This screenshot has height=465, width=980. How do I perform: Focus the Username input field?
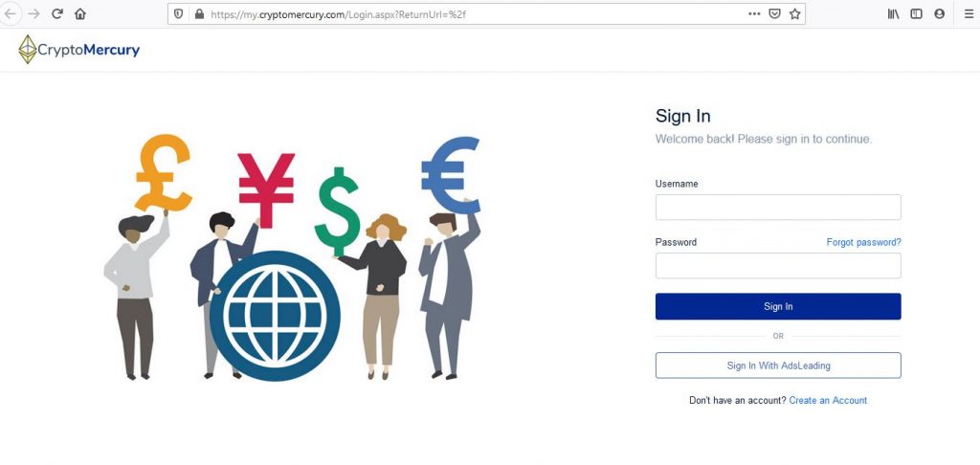pos(778,207)
